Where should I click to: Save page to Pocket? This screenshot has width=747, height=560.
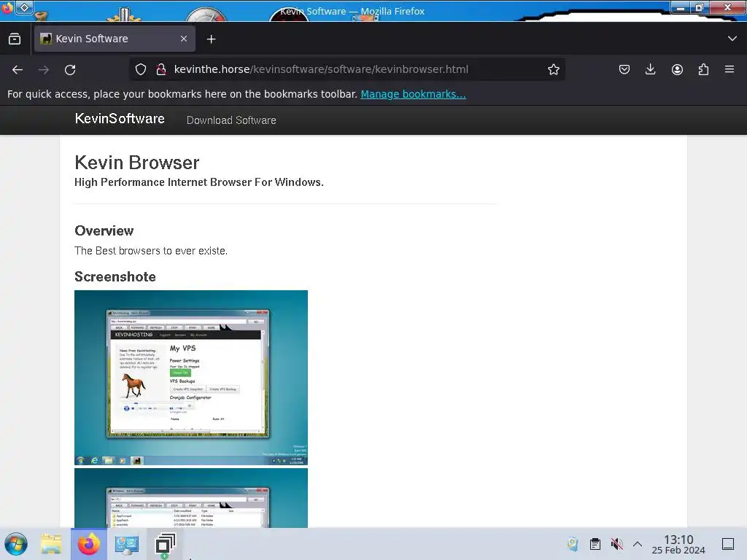pyautogui.click(x=624, y=69)
